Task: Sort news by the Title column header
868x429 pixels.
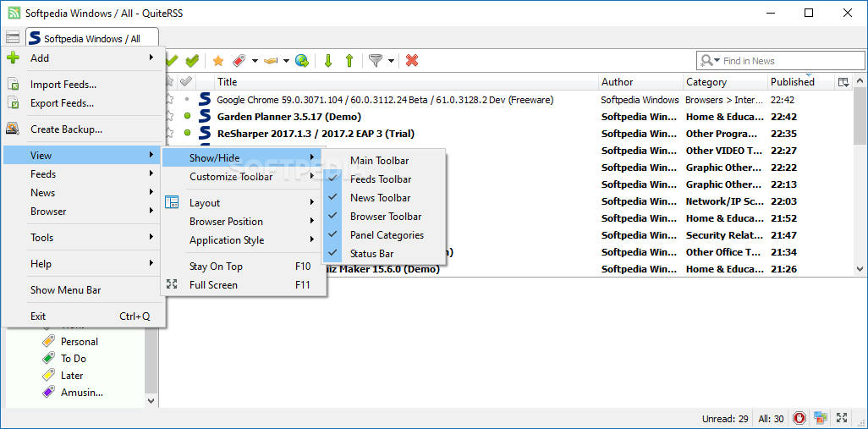Action: point(406,82)
